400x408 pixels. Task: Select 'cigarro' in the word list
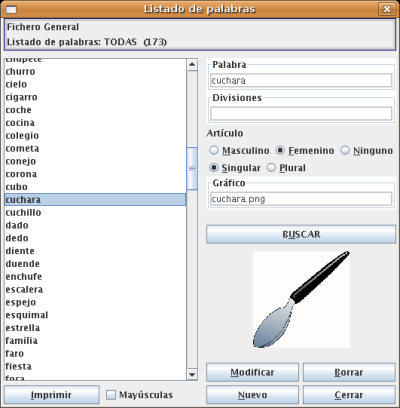[95, 97]
